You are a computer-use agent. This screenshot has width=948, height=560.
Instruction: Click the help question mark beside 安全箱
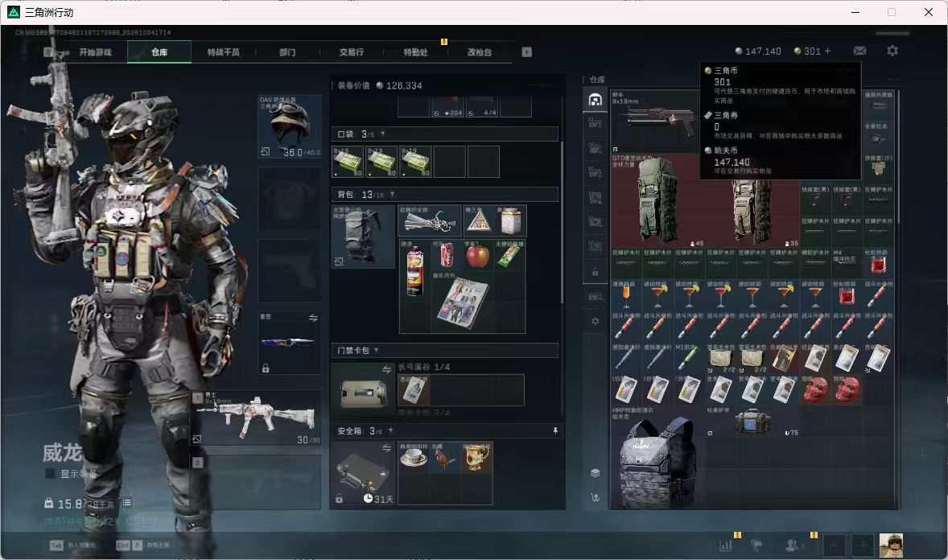coord(390,431)
